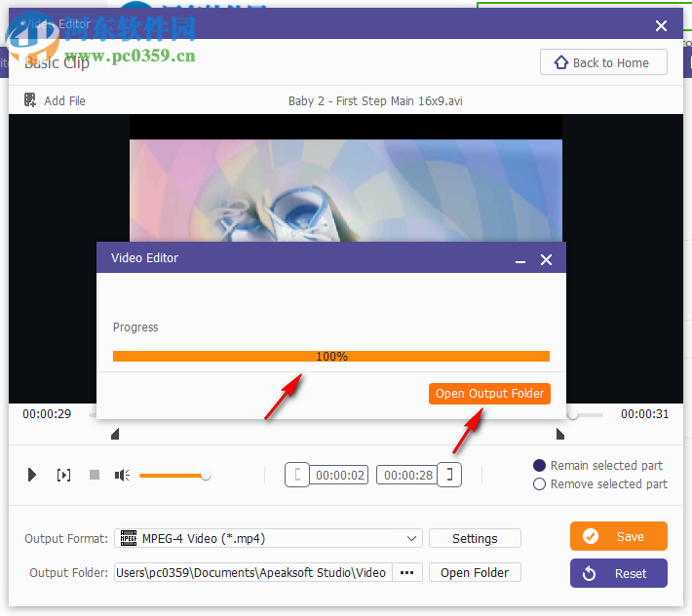Image resolution: width=692 pixels, height=616 pixels.
Task: Click the Basic Clip heading
Action: tap(57, 62)
